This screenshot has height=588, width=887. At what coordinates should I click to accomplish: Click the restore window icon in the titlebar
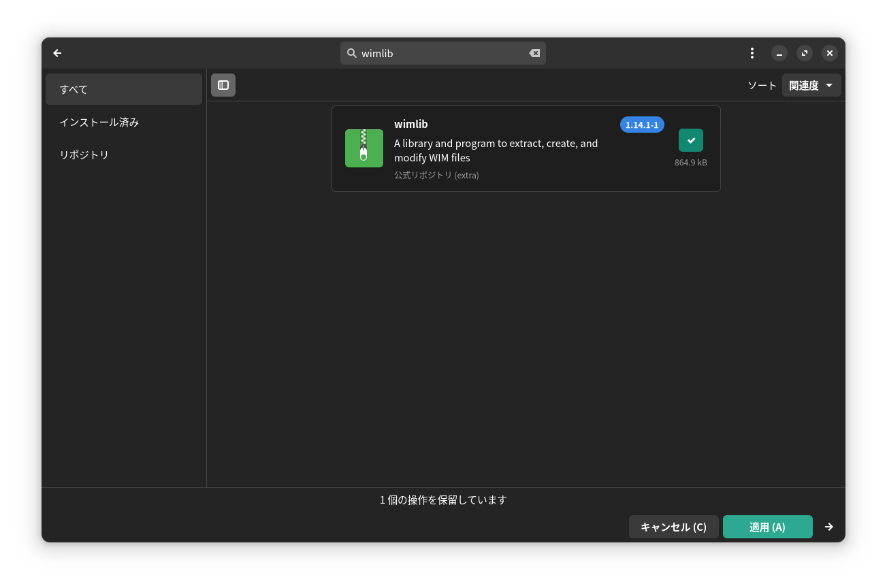coord(804,52)
